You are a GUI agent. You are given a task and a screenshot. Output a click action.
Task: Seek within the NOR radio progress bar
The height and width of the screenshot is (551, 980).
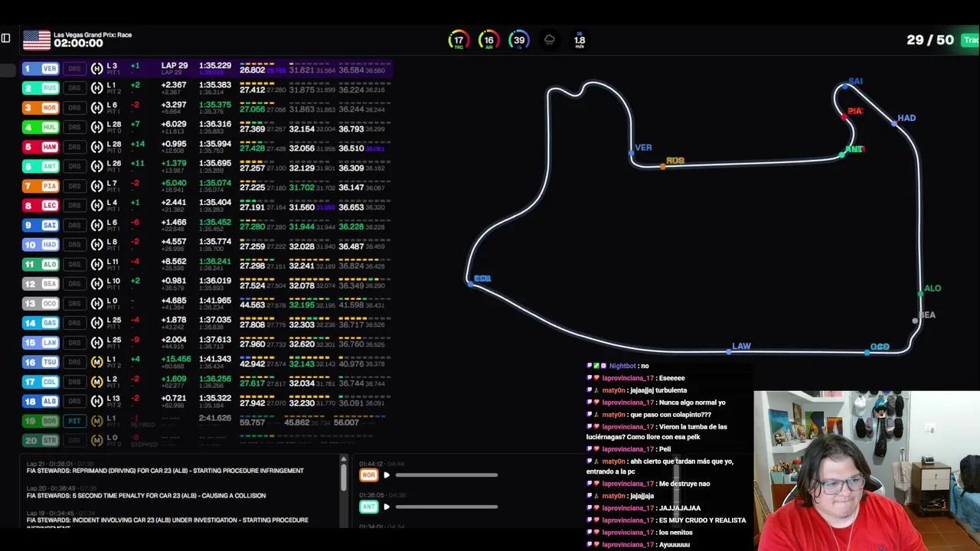[x=446, y=475]
